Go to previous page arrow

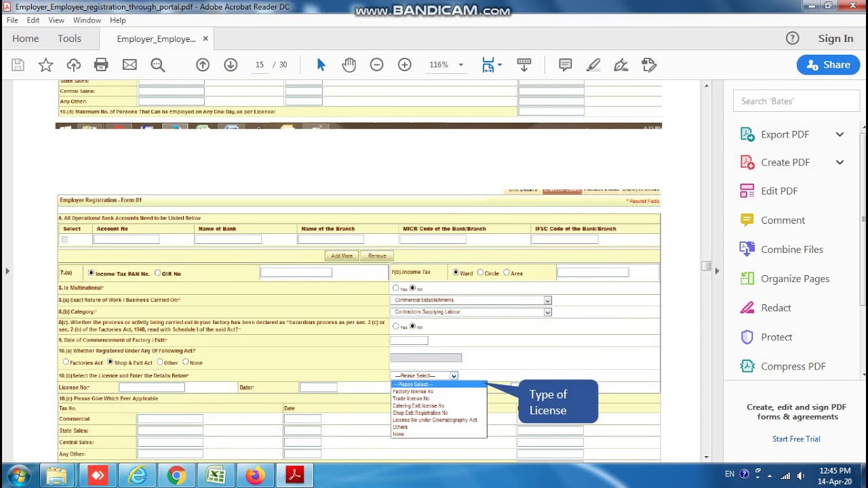click(203, 65)
